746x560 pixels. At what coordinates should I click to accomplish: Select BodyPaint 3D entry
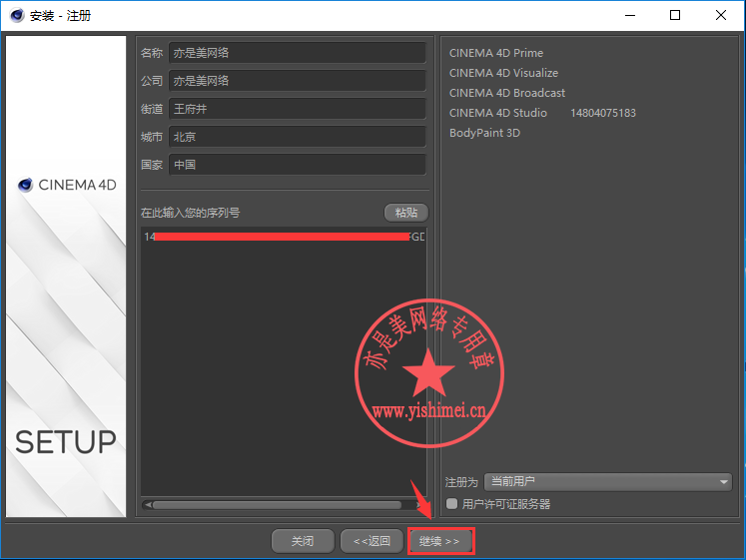[x=484, y=133]
